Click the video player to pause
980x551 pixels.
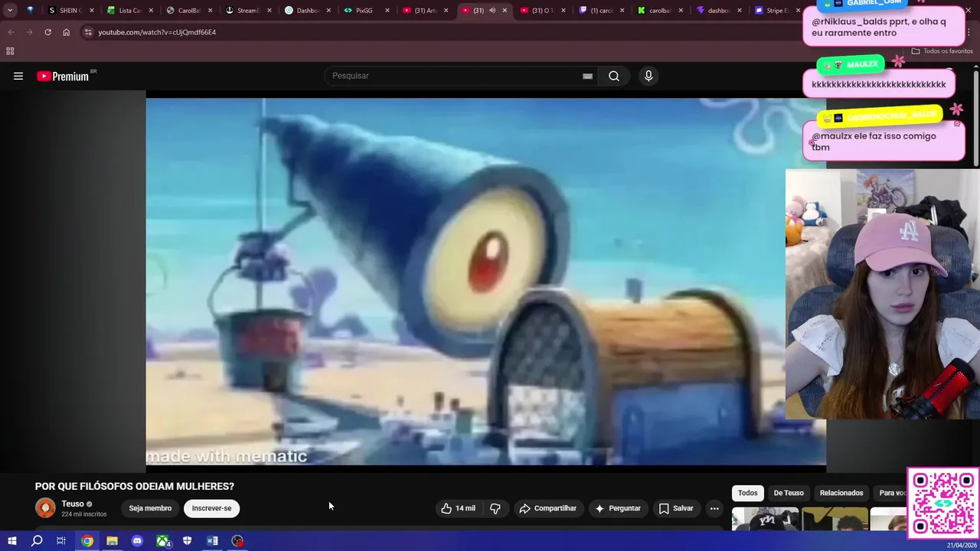485,281
